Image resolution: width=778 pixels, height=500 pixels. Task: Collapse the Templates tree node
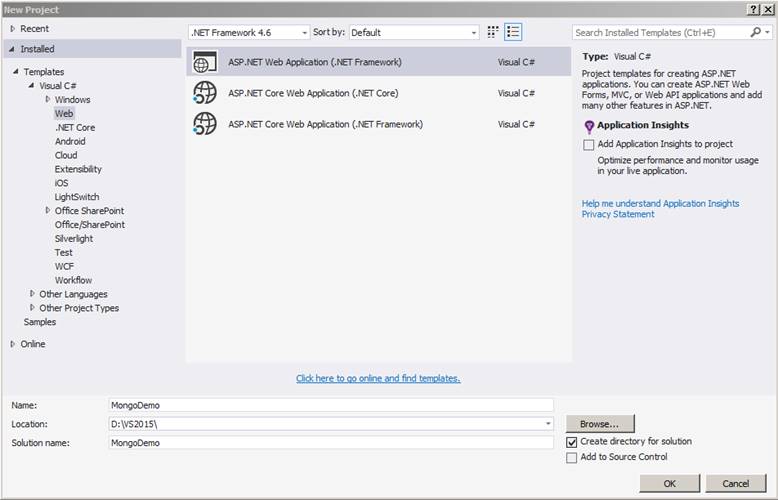pos(16,71)
